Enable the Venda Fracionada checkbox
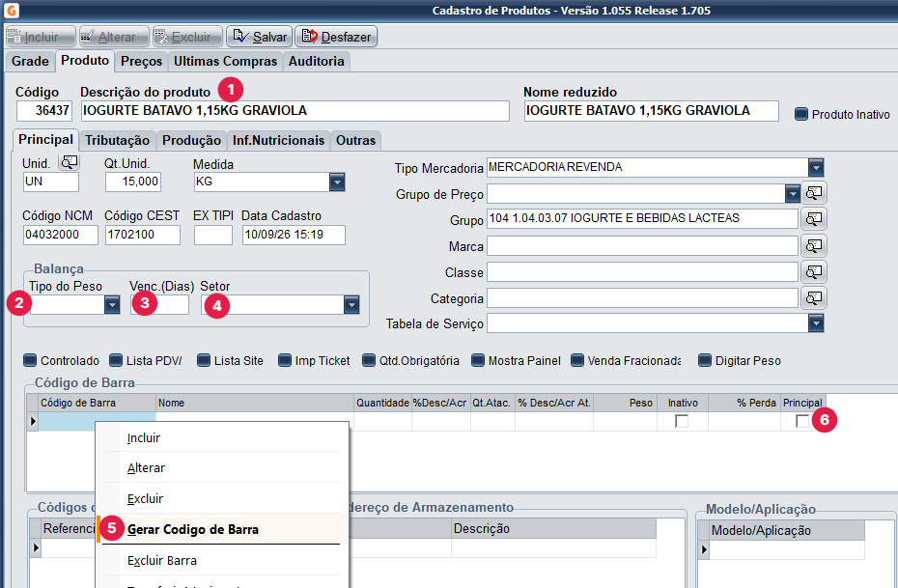 [x=577, y=361]
